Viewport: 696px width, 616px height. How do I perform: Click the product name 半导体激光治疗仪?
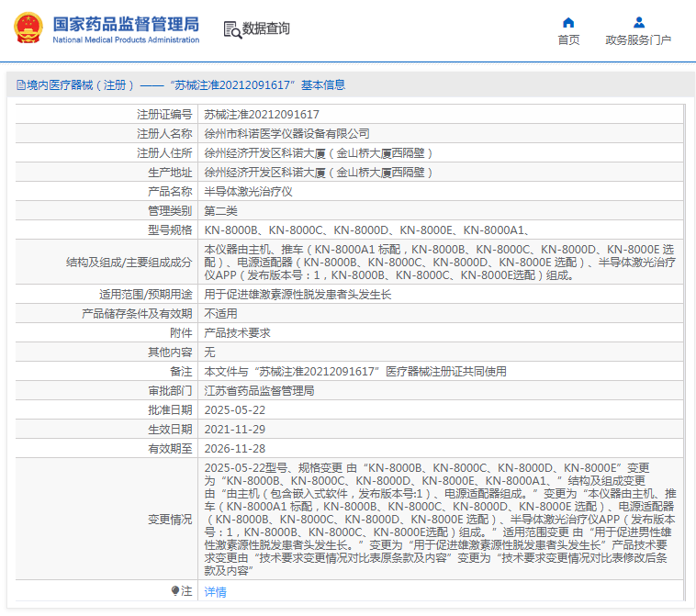pos(248,191)
